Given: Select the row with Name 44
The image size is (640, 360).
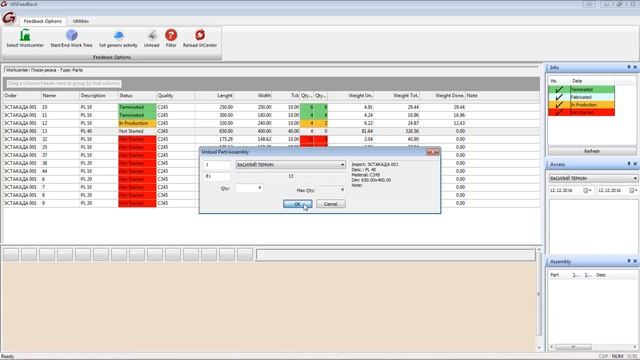Looking at the screenshot, I should pyautogui.click(x=271, y=171).
